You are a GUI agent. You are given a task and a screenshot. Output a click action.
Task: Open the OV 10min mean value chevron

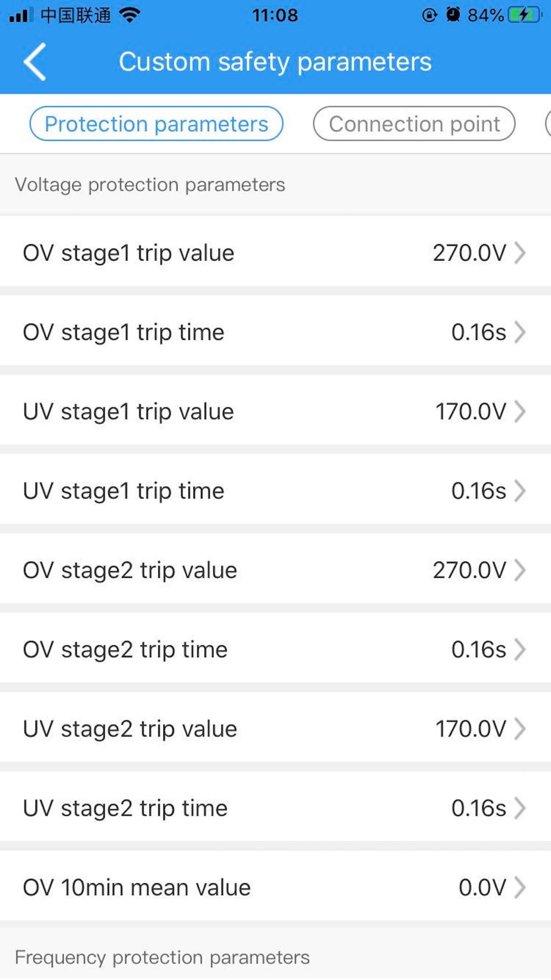click(520, 888)
